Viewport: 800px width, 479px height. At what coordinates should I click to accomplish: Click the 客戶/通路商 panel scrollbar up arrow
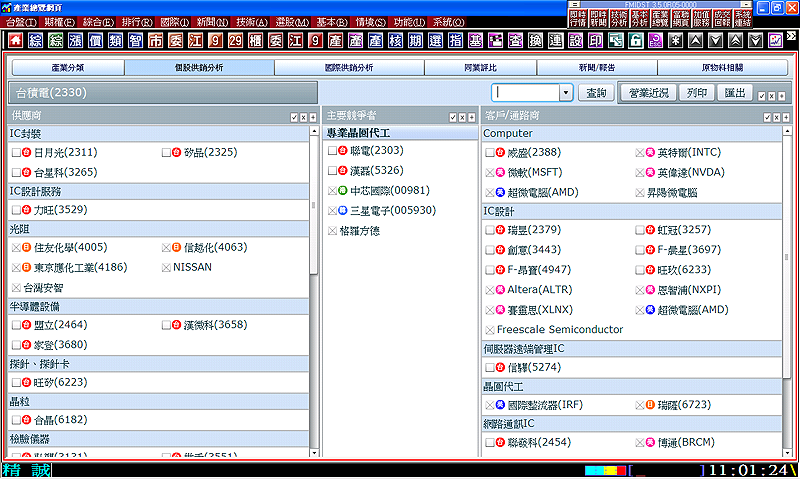787,131
